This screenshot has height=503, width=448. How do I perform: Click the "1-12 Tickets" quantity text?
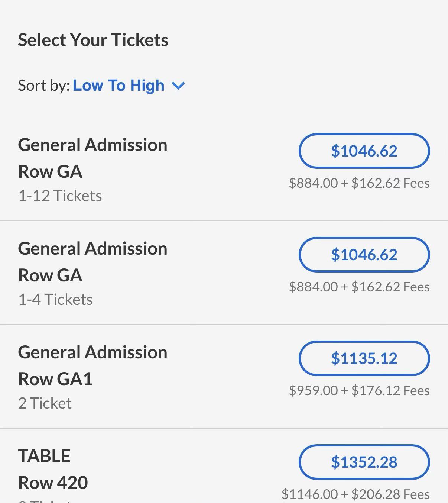60,196
